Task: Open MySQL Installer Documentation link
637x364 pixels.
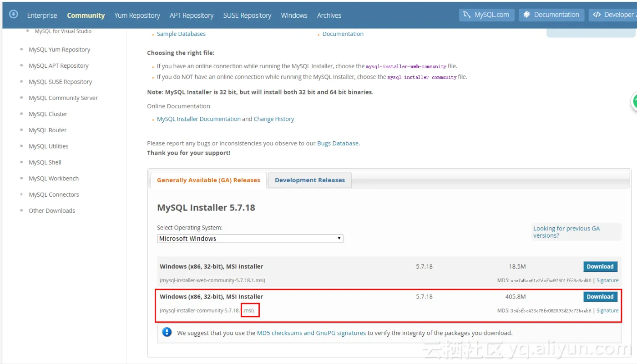Action: point(199,119)
